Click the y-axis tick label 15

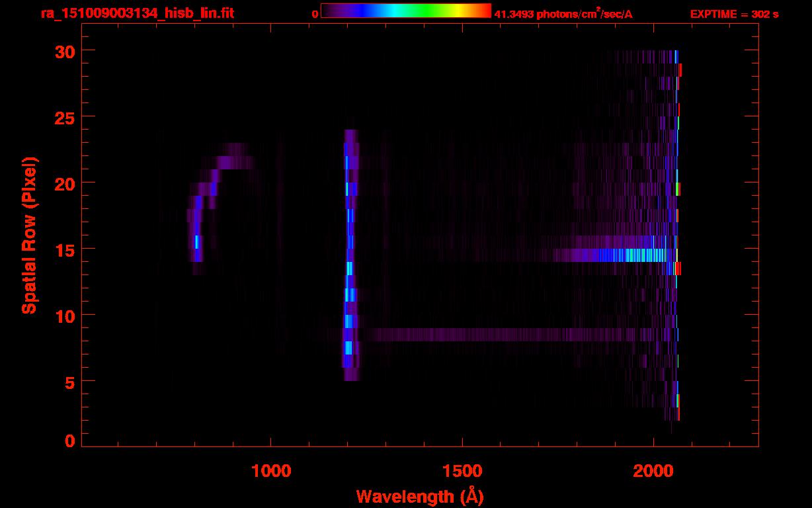coord(64,249)
